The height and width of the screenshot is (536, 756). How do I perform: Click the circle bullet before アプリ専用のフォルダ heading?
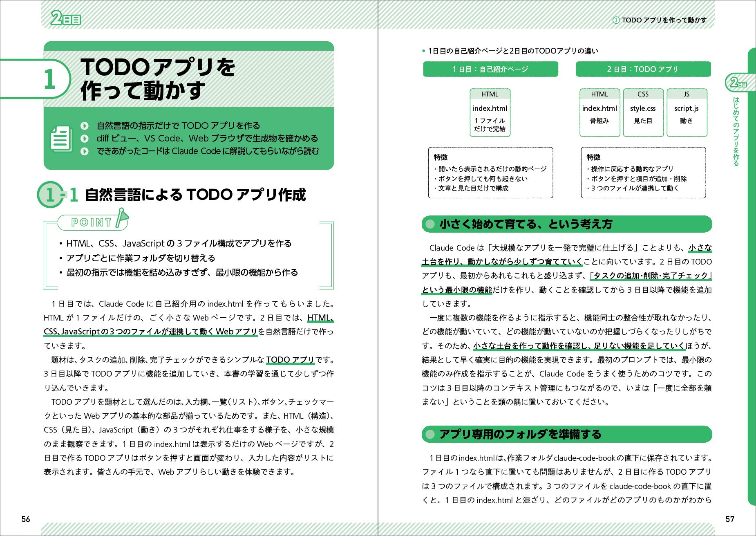tap(430, 434)
